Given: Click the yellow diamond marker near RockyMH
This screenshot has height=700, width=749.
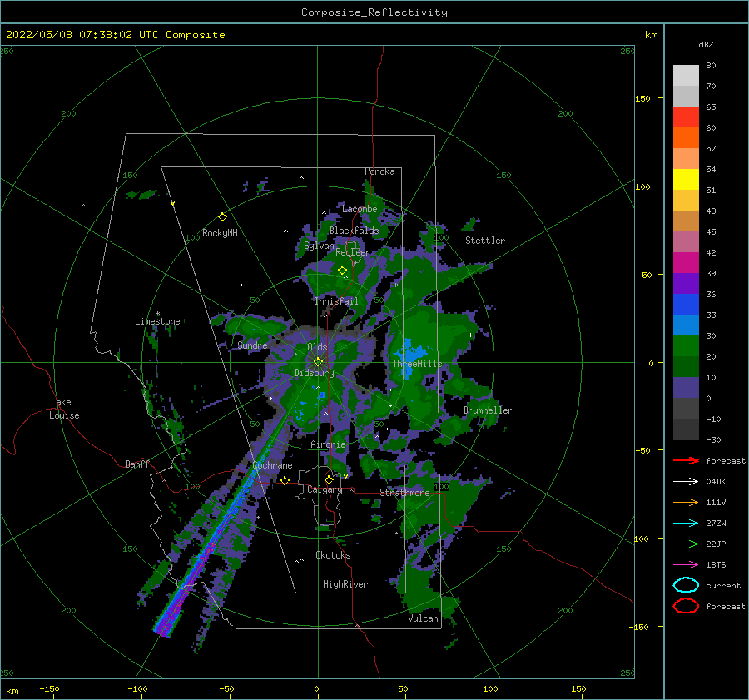Looking at the screenshot, I should click(x=222, y=217).
